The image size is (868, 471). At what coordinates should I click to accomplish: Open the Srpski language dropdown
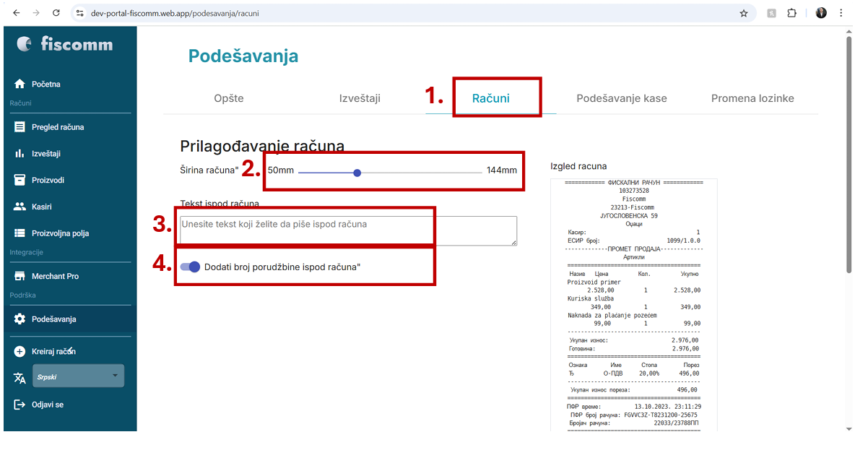click(79, 376)
